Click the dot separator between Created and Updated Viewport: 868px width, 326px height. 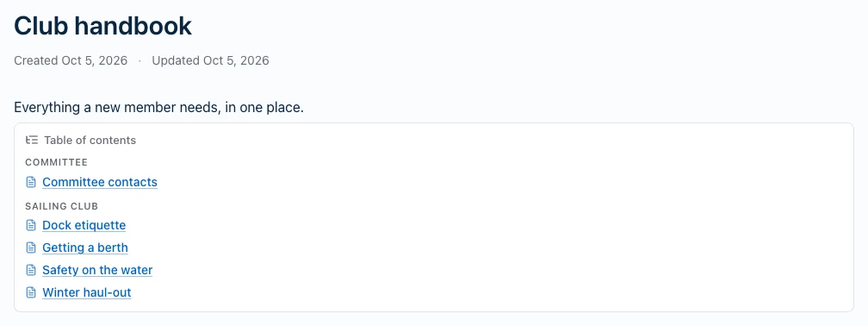(x=139, y=60)
